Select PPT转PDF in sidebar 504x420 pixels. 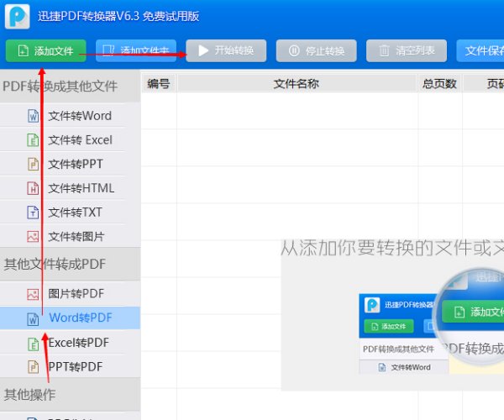pos(70,366)
